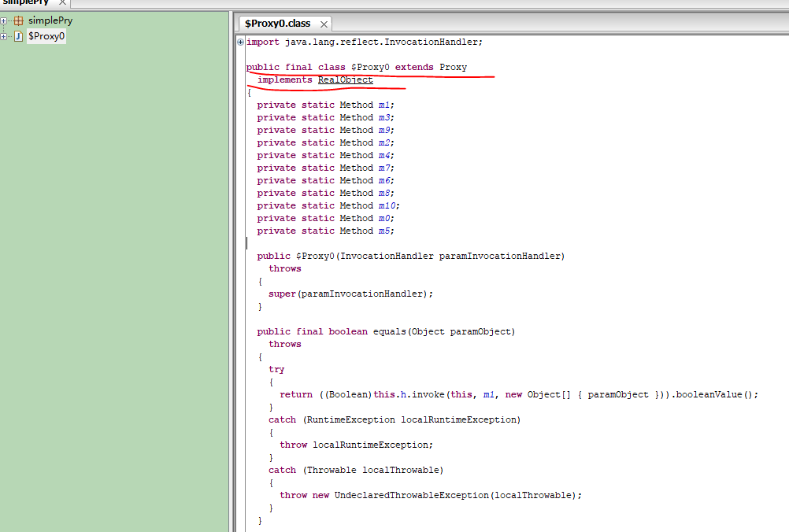Image resolution: width=789 pixels, height=532 pixels.
Task: Click the line 'private static Method m3;'
Action: pos(325,118)
